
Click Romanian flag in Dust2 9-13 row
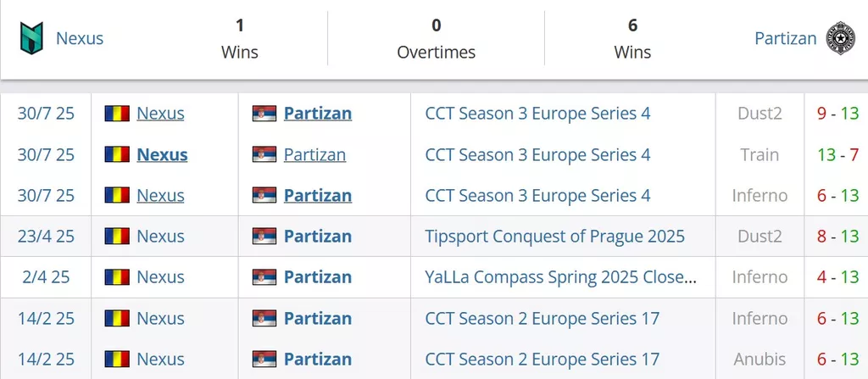tap(117, 114)
